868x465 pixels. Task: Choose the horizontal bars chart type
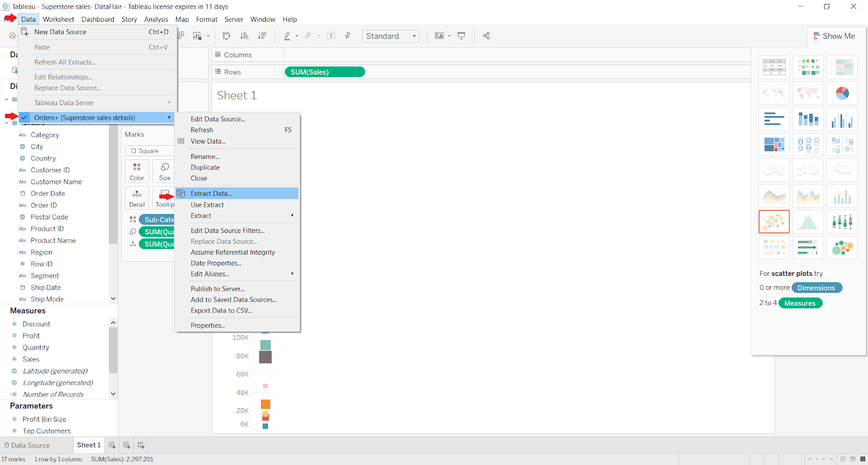(774, 119)
